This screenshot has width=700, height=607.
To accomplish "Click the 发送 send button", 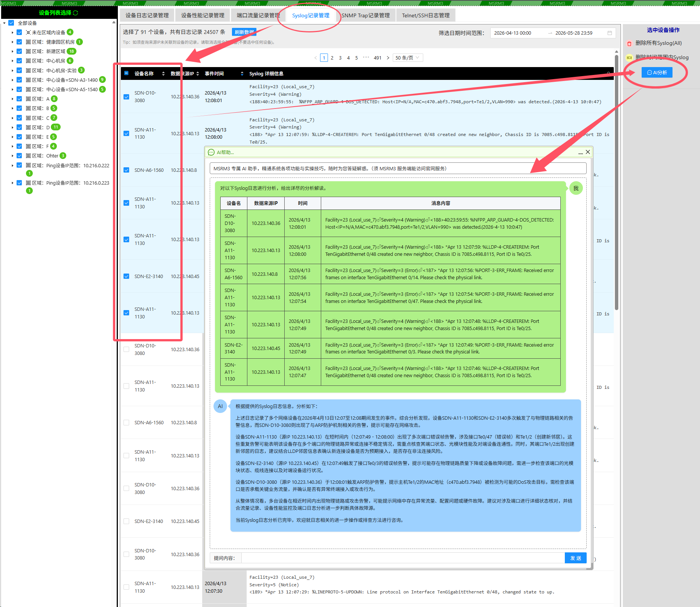I will (576, 558).
